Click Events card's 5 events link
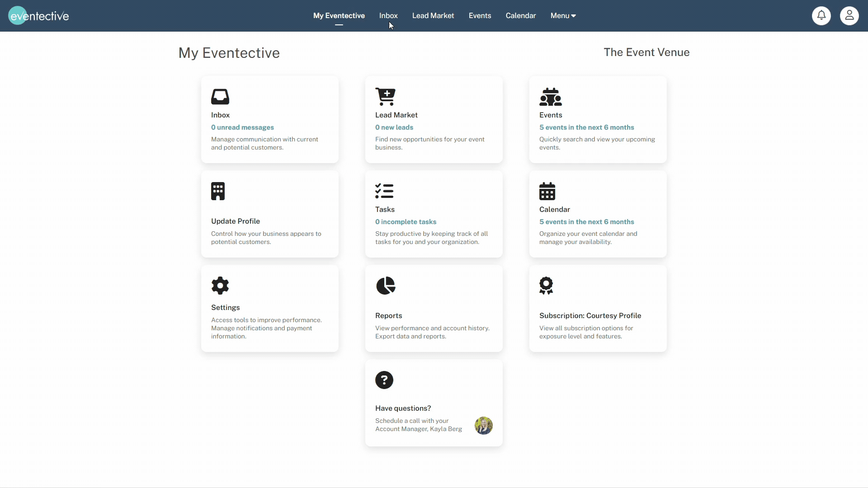 tap(587, 127)
